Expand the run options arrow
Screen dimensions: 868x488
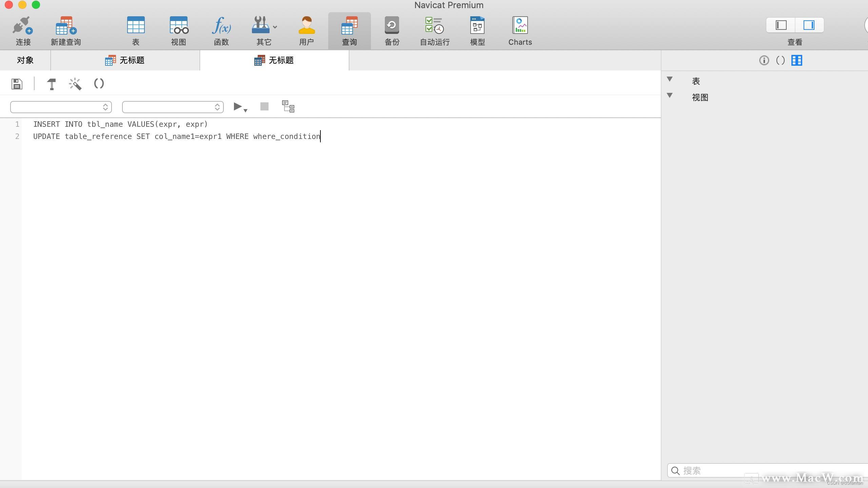[x=245, y=110]
